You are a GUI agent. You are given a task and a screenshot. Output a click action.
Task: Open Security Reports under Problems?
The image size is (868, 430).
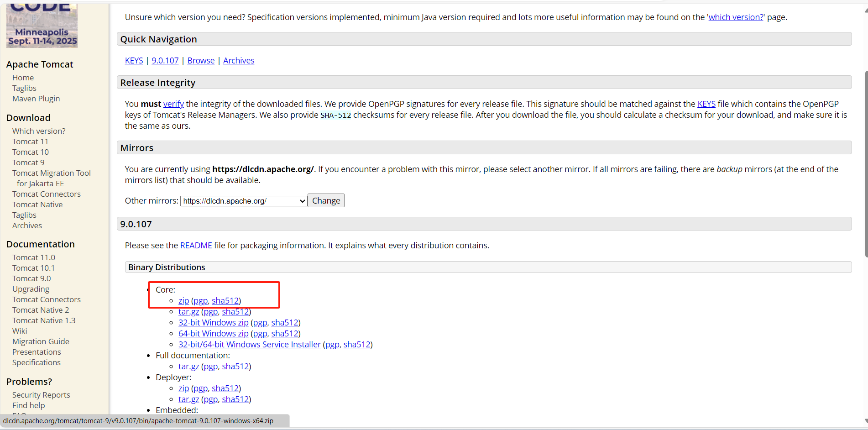(41, 395)
